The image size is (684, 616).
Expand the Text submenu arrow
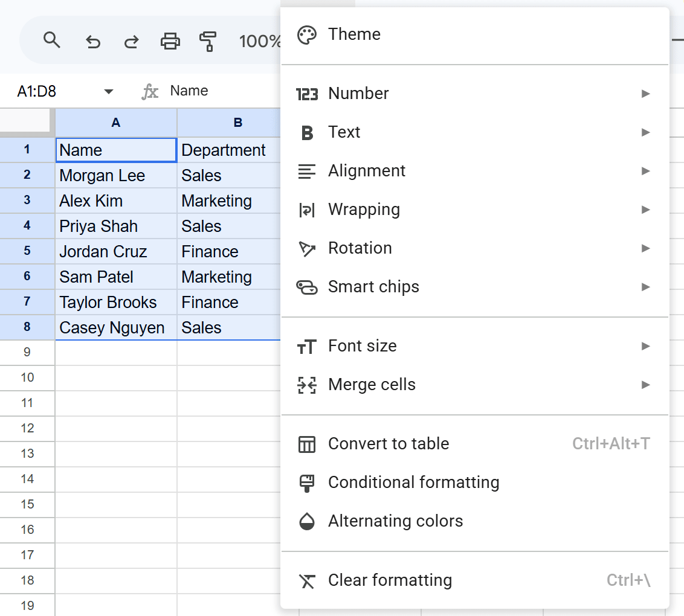pos(645,132)
